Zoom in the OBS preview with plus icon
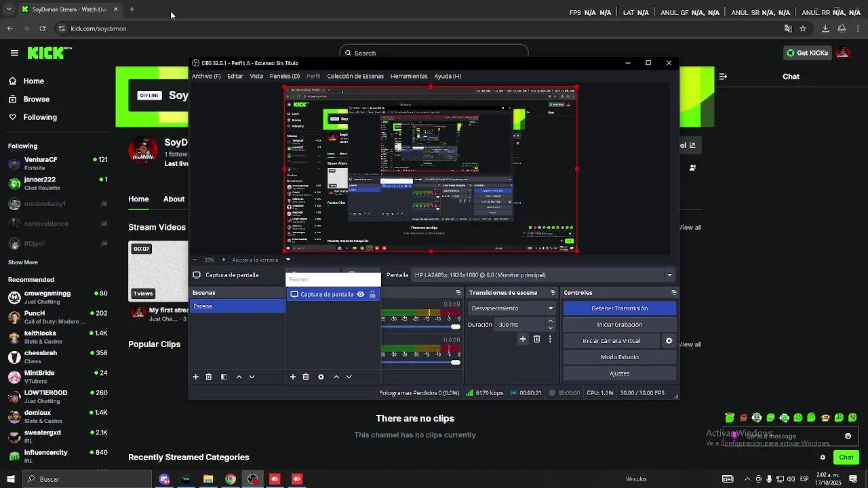 click(224, 260)
